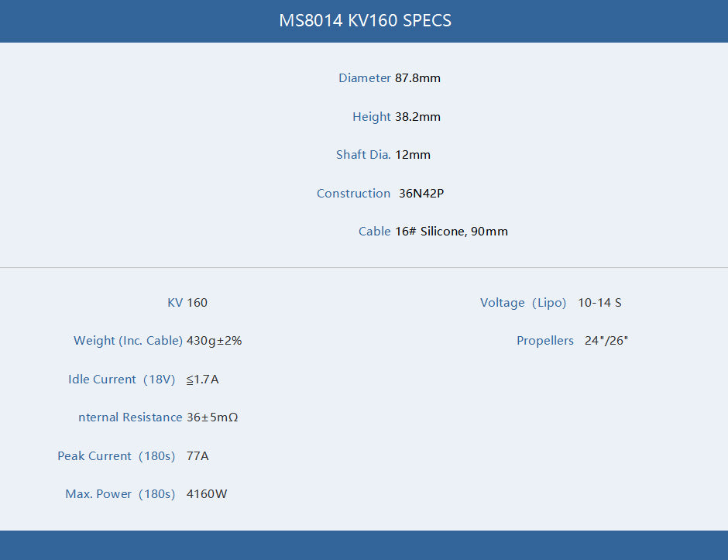Viewport: 728px width, 560px height.
Task: Click the Idle Current (18V) label
Action: [x=122, y=380]
